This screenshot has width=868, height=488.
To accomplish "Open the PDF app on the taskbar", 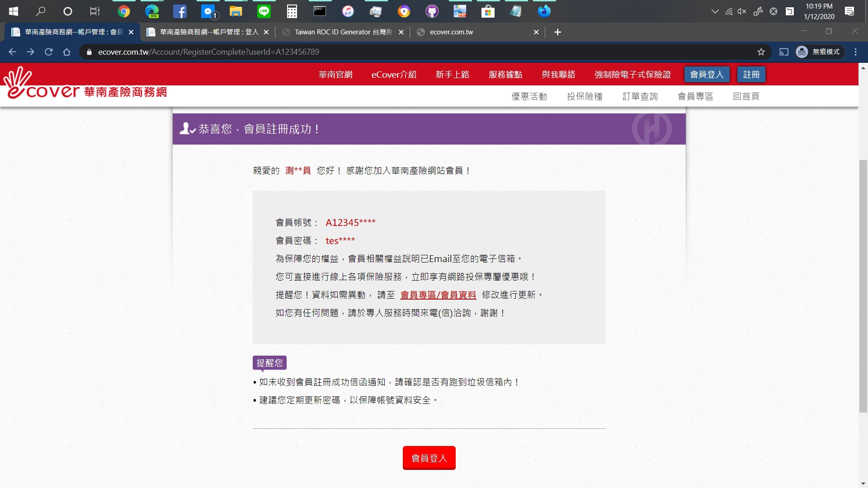I will 460,11.
